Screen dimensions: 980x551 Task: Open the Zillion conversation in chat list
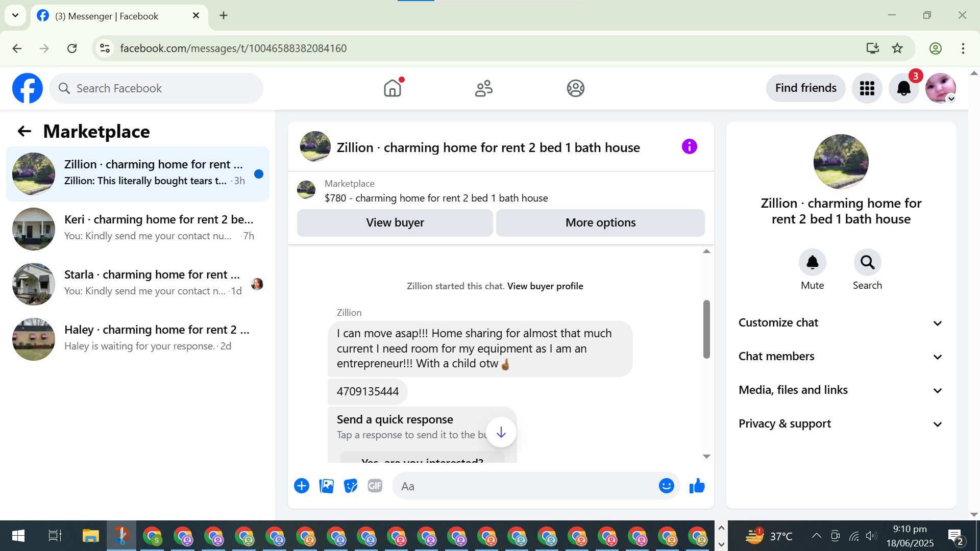click(x=138, y=174)
